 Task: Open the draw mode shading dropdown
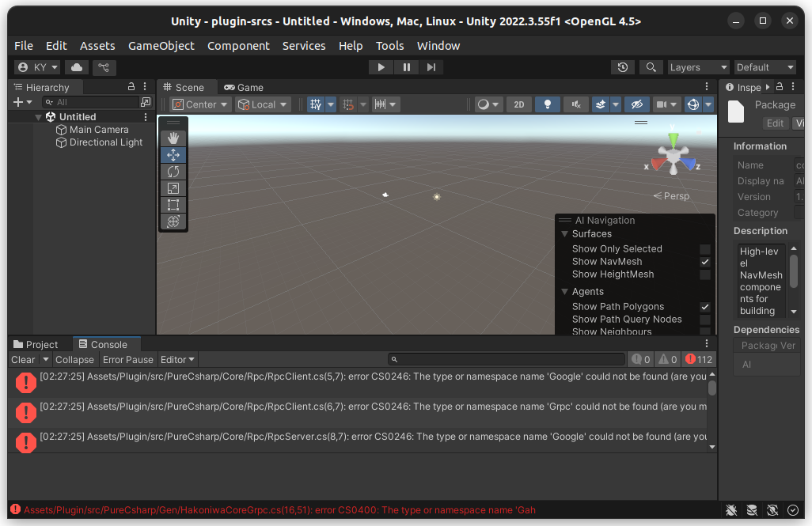[488, 104]
